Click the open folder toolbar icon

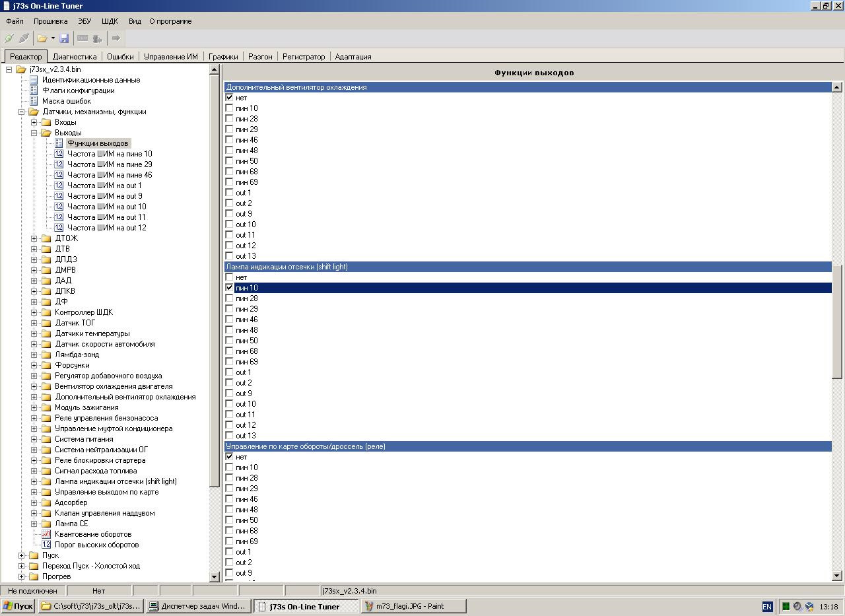(42, 38)
